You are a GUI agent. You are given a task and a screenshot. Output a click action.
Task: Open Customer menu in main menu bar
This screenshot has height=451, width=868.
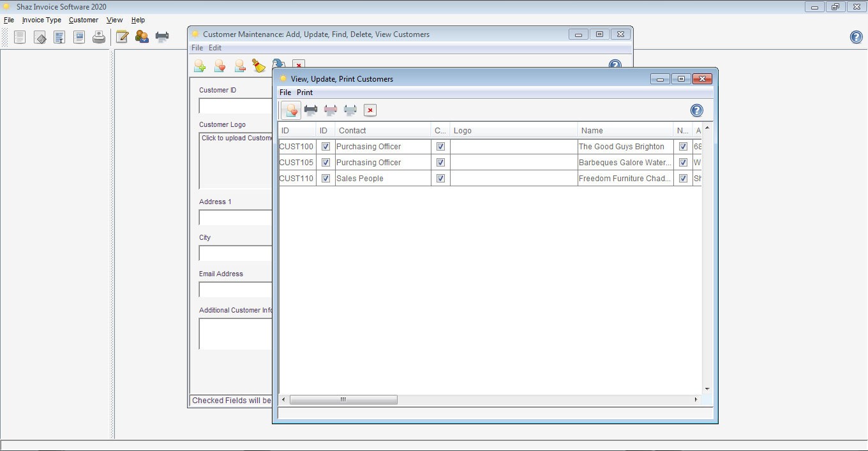[84, 20]
